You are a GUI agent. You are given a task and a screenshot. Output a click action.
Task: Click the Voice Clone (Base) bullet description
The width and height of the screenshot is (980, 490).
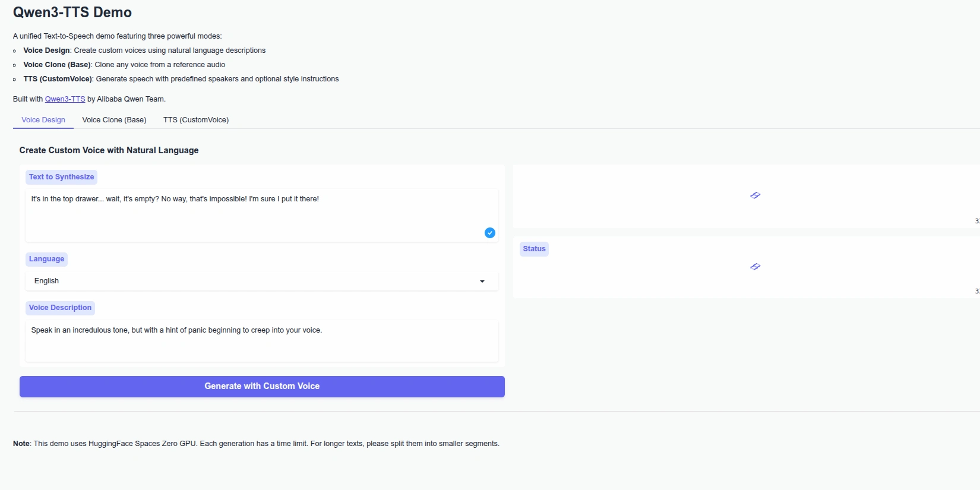[124, 65]
